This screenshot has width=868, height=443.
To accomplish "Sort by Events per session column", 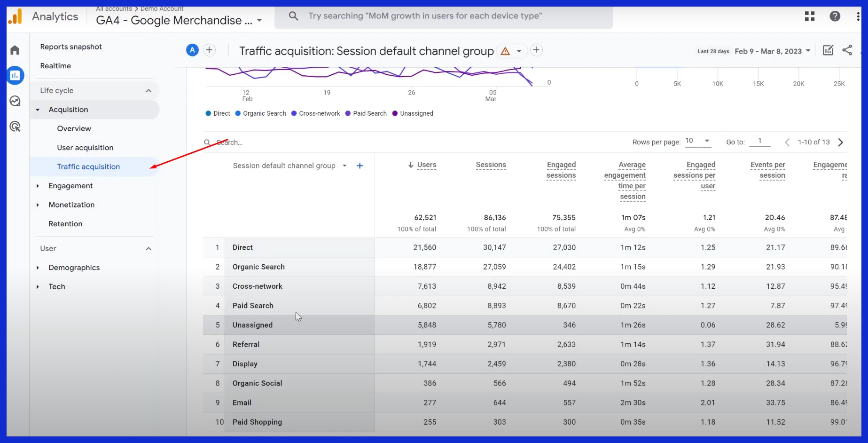I will [768, 170].
